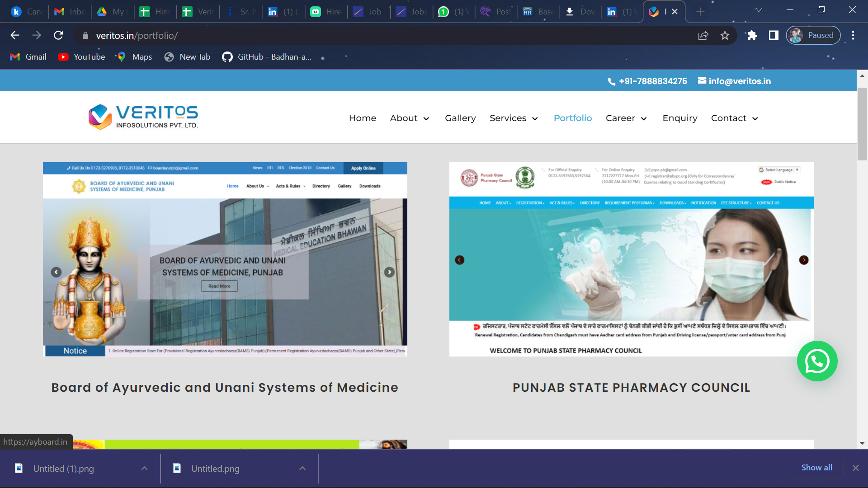The height and width of the screenshot is (488, 868).
Task: Click the phone number +91-7888834275
Action: pos(647,81)
